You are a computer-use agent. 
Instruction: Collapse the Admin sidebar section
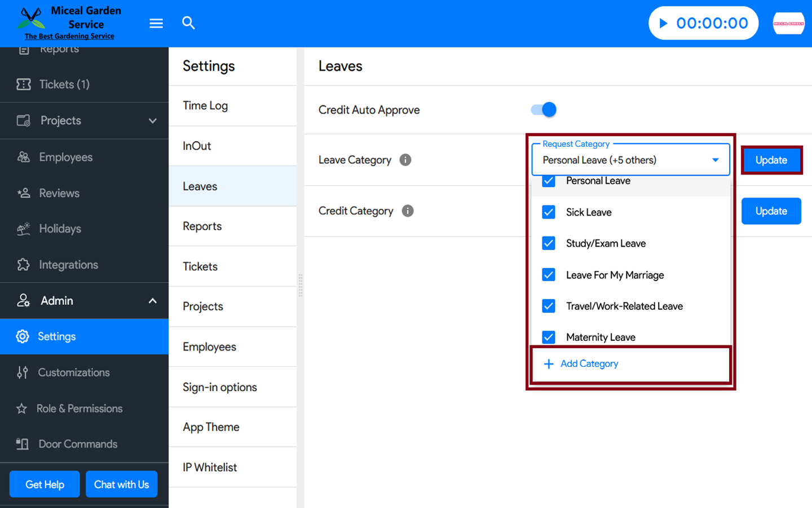tap(152, 301)
